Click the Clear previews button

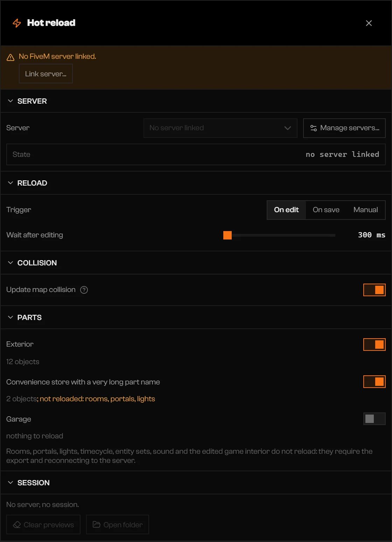pos(43,524)
